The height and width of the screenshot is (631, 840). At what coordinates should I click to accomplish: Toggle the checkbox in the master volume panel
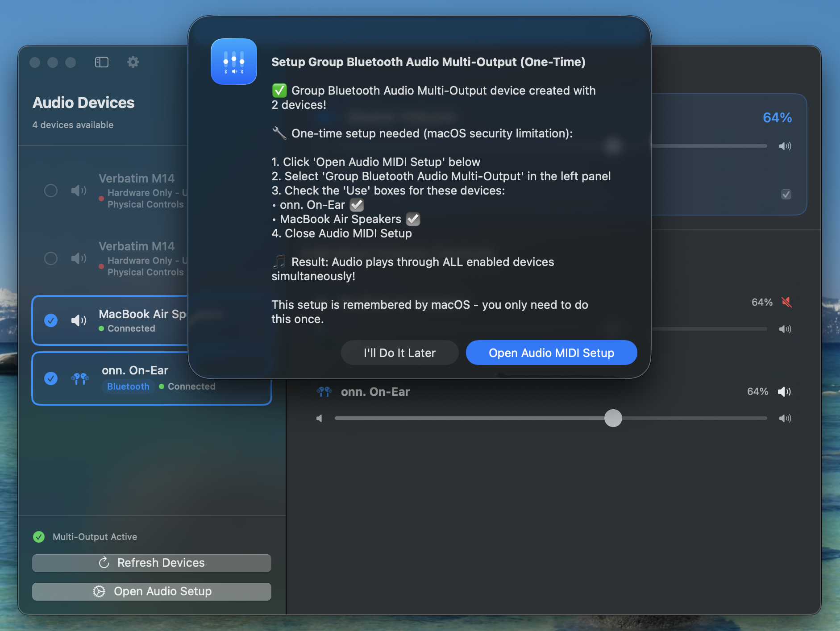pos(786,194)
